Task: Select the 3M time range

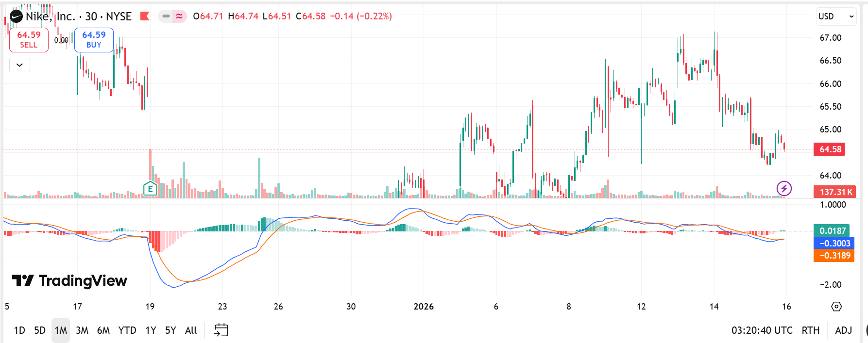Action: tap(82, 330)
